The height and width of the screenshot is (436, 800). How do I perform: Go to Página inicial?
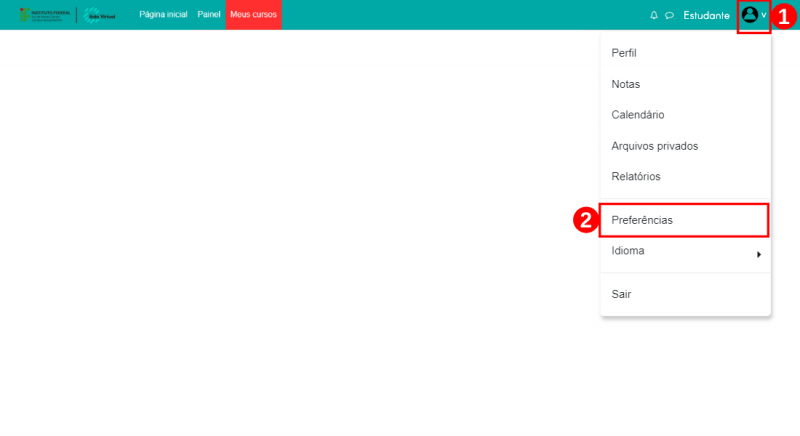click(163, 14)
